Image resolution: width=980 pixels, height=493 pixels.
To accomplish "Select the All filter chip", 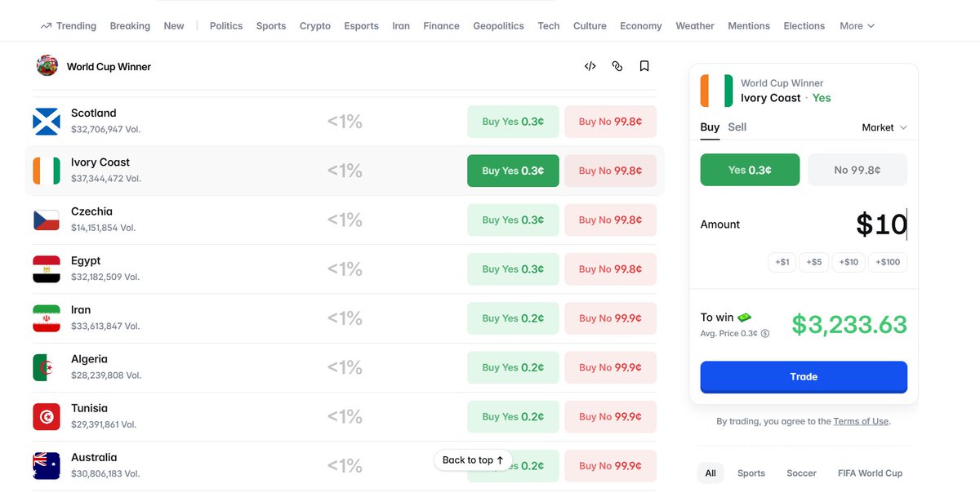I will click(710, 473).
